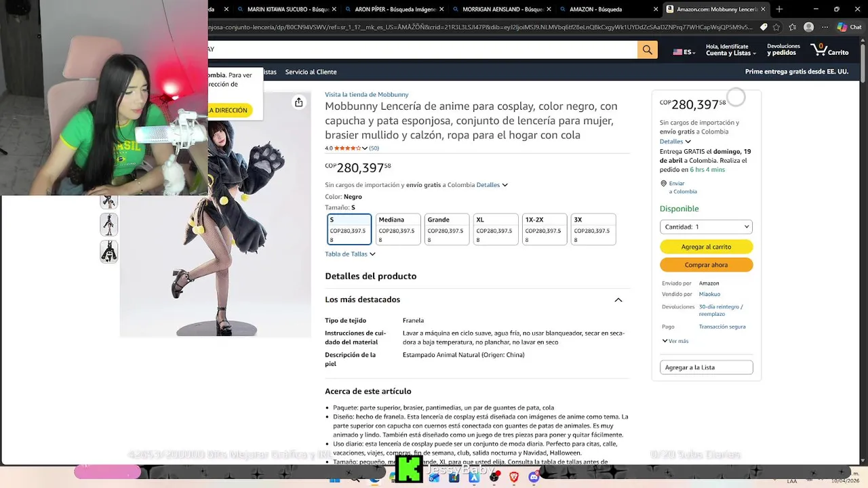Image resolution: width=868 pixels, height=488 pixels.
Task: Open Brave from the taskbar
Action: [x=513, y=477]
